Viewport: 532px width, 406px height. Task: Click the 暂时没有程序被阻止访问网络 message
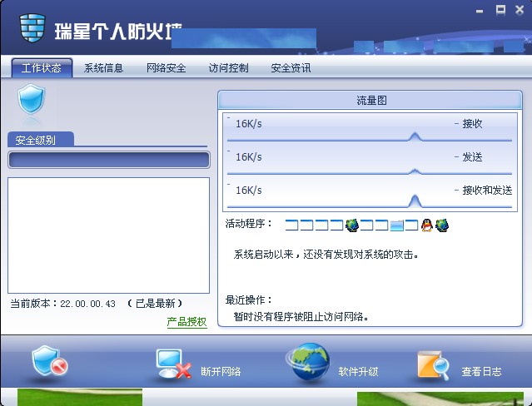[x=301, y=316]
